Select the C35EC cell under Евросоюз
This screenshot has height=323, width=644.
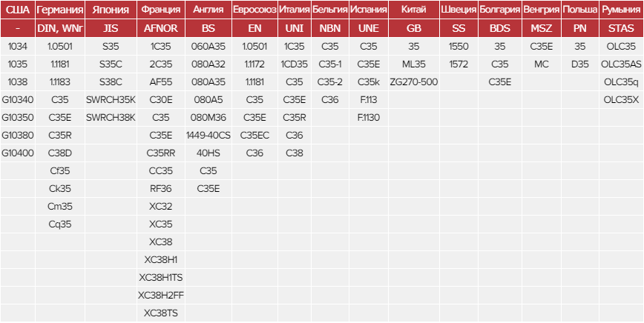point(254,135)
